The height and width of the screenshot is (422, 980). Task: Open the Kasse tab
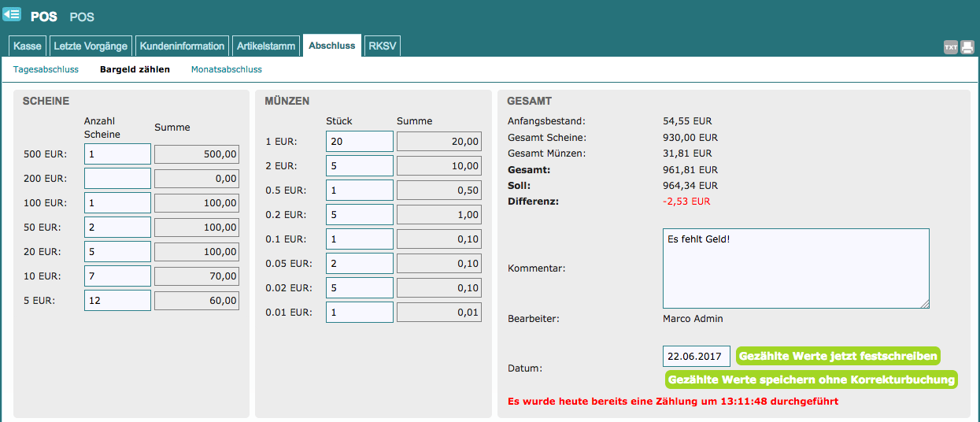28,46
